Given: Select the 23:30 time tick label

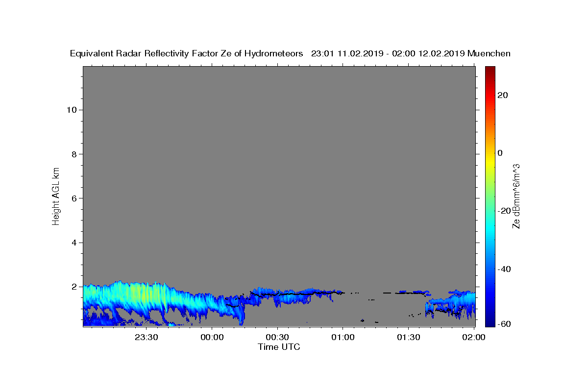Looking at the screenshot, I should point(147,337).
